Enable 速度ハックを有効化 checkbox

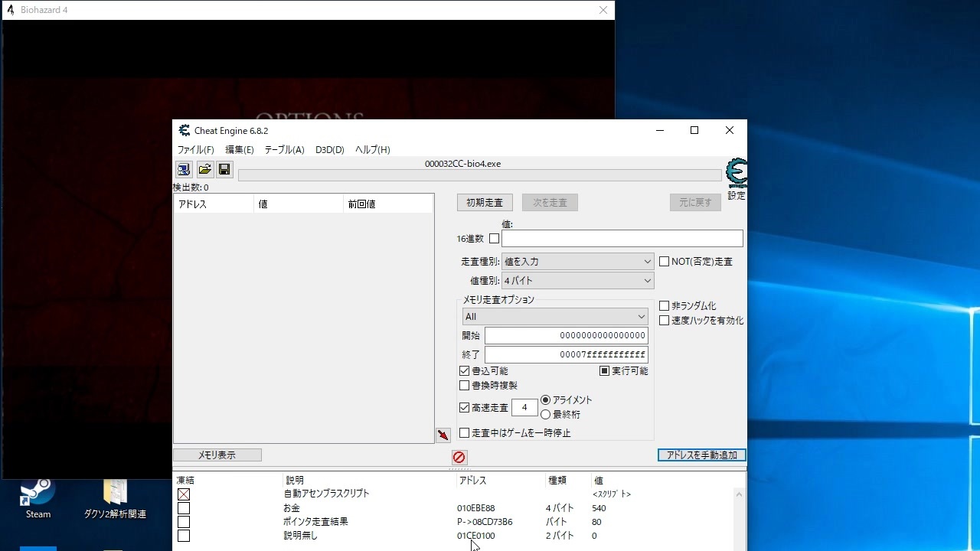pyautogui.click(x=664, y=321)
